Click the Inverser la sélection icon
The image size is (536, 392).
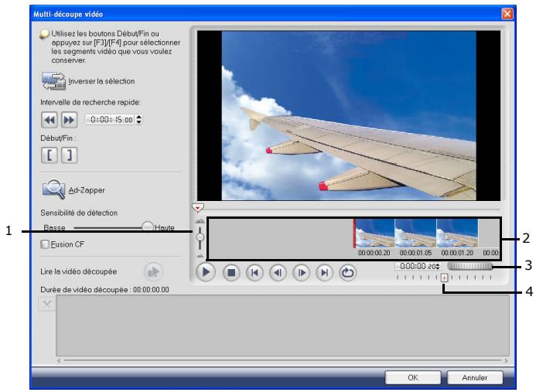(53, 81)
